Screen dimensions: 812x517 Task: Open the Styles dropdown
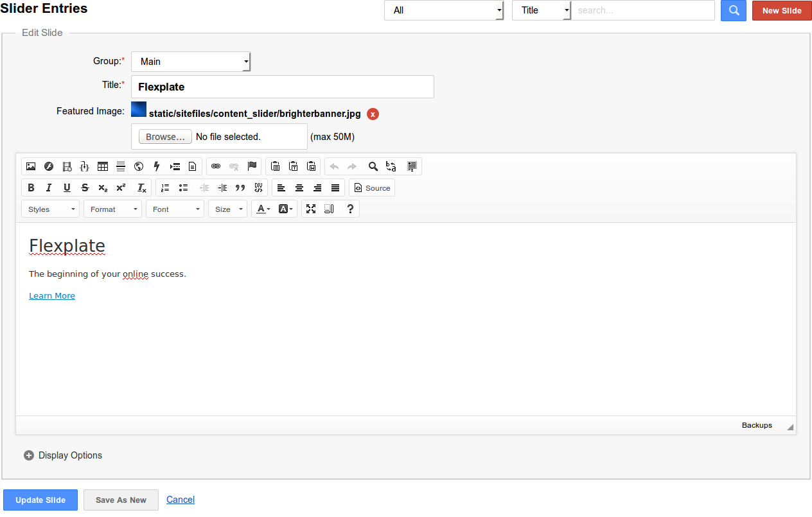click(x=50, y=209)
